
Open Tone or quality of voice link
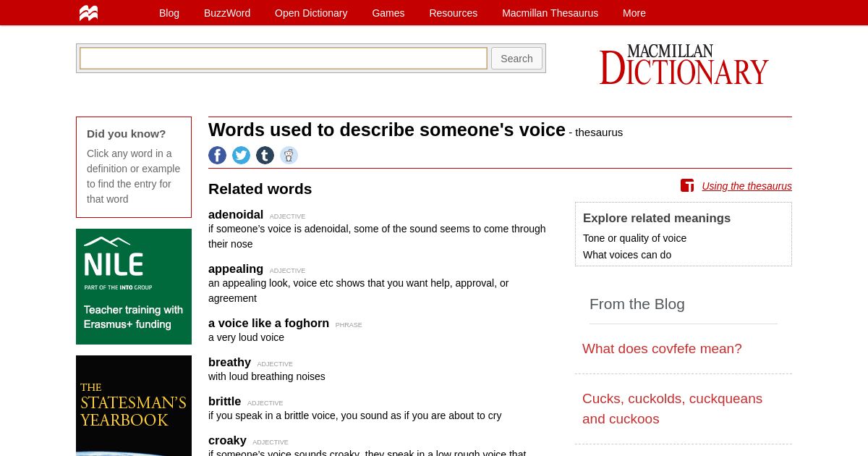(x=634, y=238)
